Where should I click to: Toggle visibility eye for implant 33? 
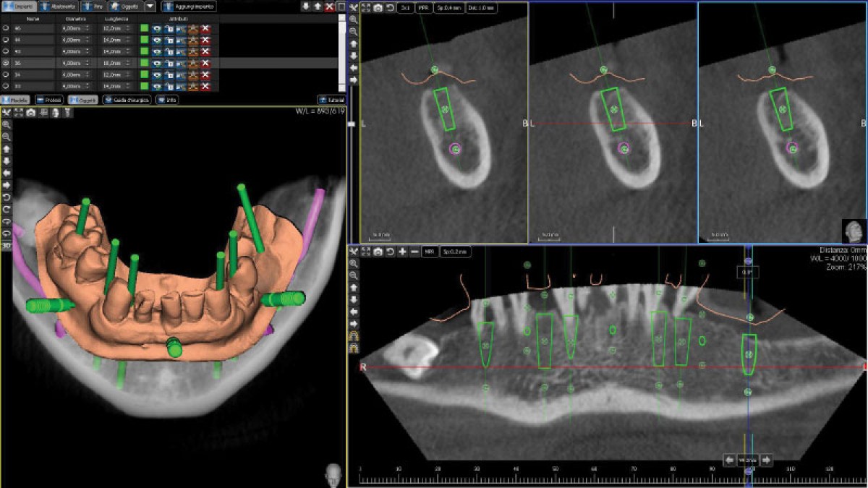(156, 86)
